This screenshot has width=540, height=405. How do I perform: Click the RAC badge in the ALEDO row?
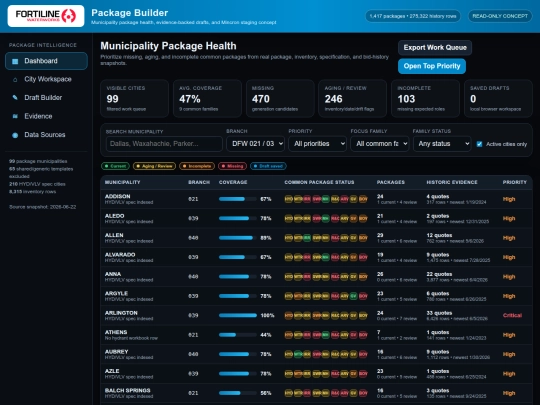pos(335,218)
